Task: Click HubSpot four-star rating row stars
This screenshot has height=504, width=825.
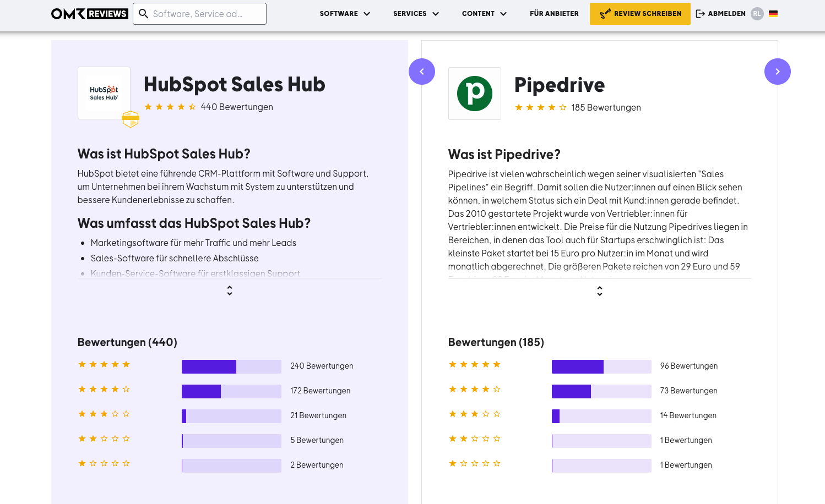Action: (104, 389)
